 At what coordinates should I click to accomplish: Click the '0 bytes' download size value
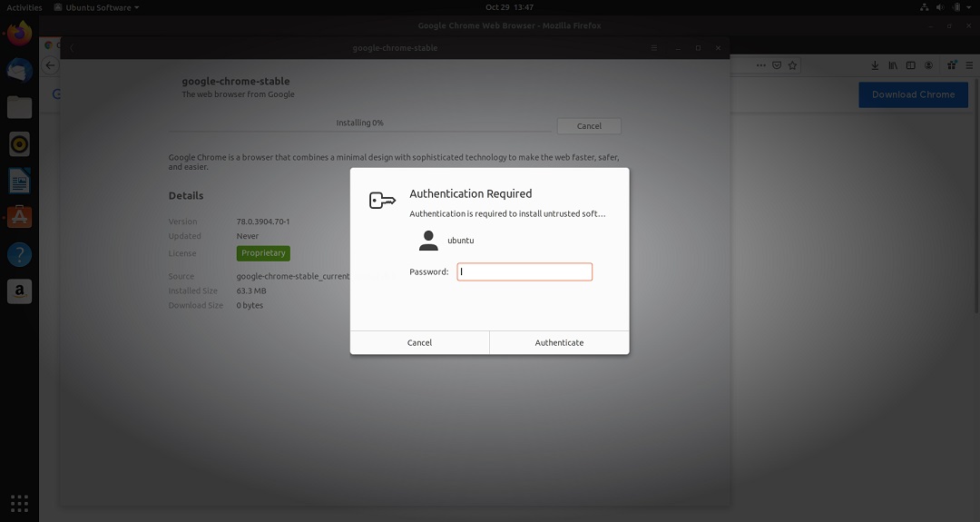pyautogui.click(x=250, y=306)
